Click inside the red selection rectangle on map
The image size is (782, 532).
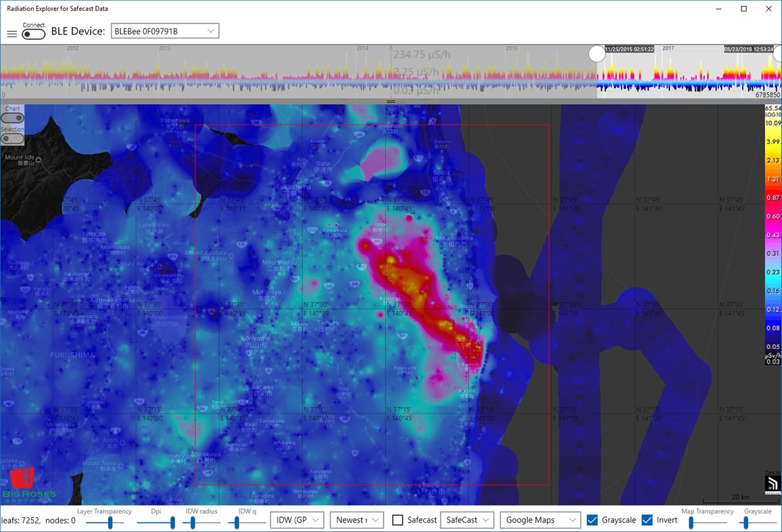click(372, 304)
